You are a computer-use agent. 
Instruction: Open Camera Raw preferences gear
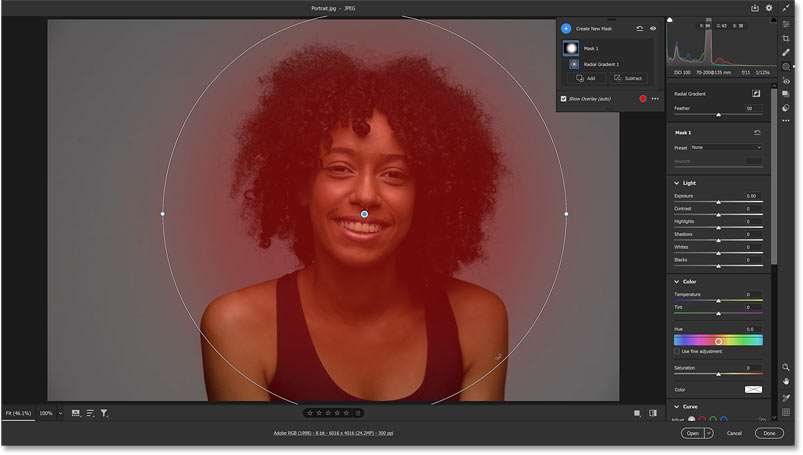[x=769, y=8]
